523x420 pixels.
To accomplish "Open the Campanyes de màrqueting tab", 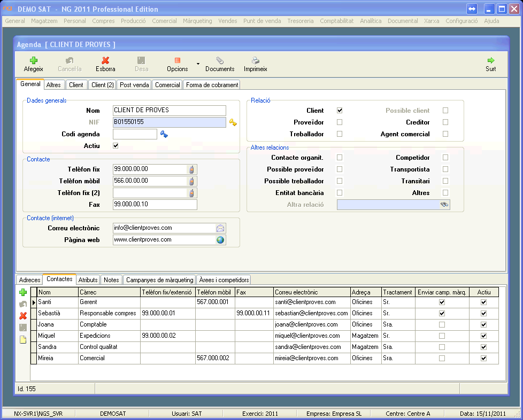I will (159, 280).
